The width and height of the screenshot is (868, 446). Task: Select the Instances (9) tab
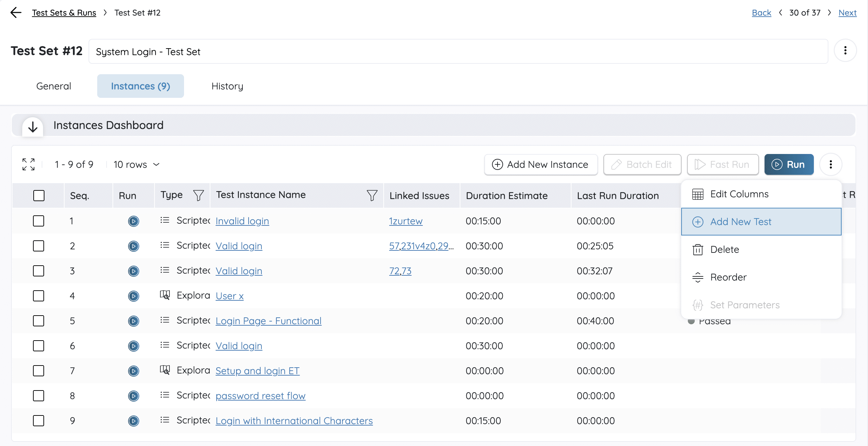141,86
